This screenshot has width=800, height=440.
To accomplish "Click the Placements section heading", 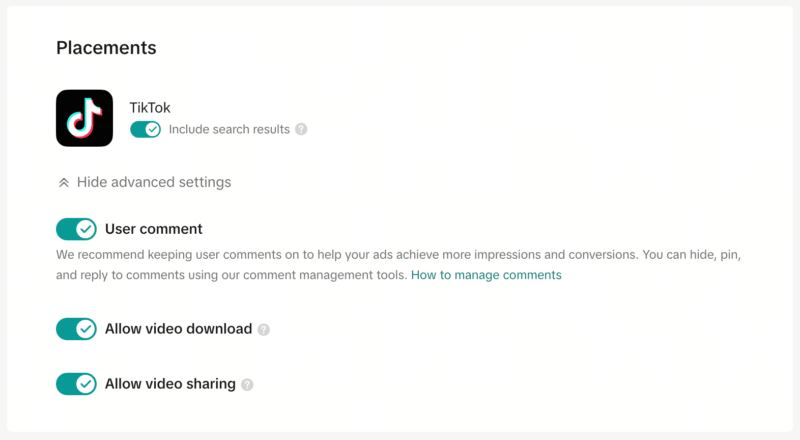I will 106,48.
